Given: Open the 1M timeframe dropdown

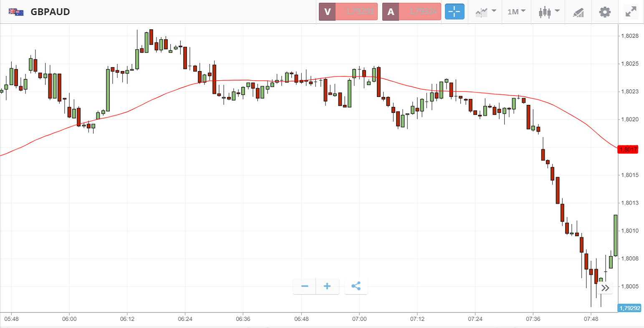Looking at the screenshot, I should tap(516, 12).
